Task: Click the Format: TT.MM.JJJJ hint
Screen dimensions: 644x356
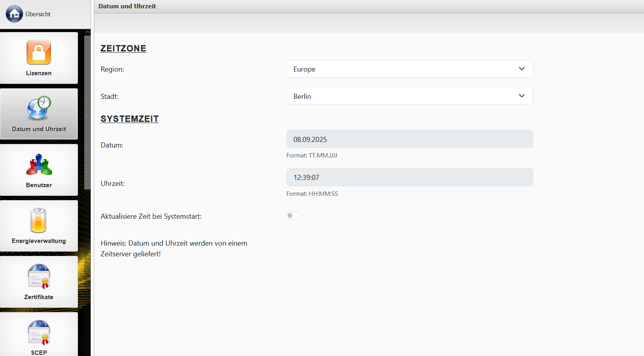Action: pyautogui.click(x=312, y=155)
